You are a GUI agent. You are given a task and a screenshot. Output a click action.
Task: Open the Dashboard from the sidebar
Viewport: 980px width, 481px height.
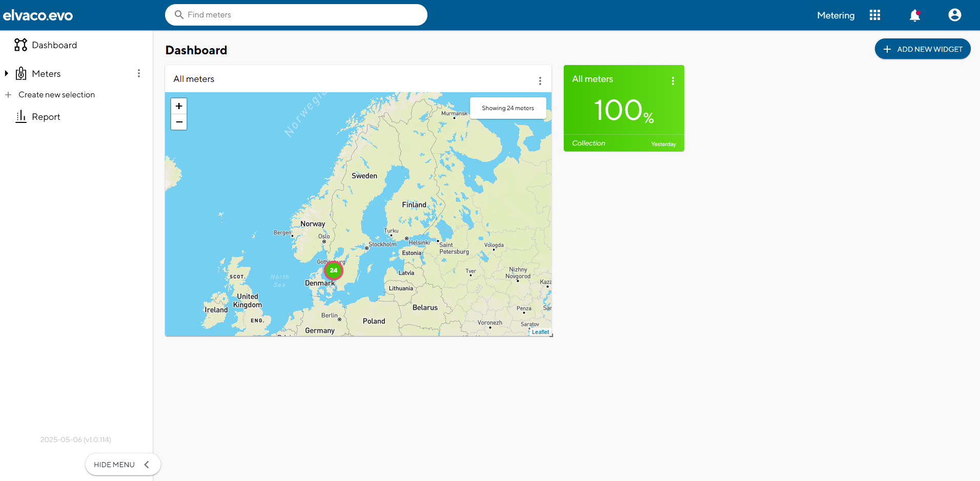54,45
